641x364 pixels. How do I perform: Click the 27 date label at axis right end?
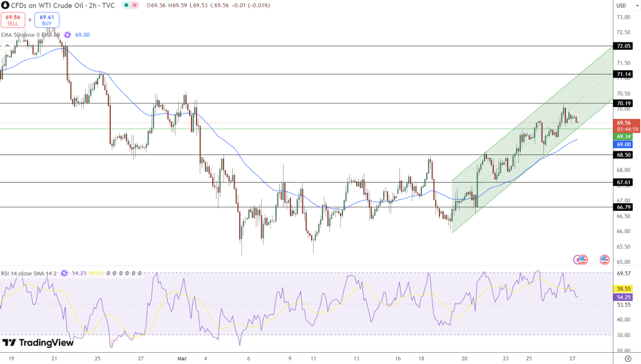coord(572,358)
